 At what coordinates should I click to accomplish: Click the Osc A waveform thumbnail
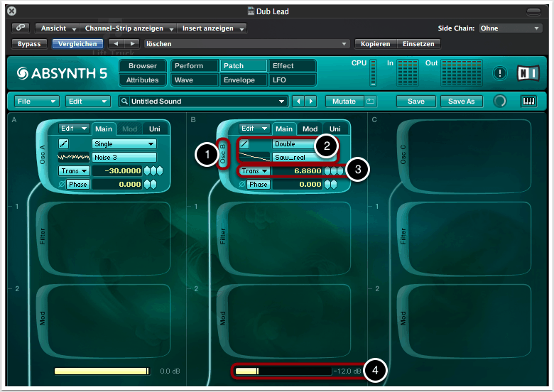tap(73, 157)
